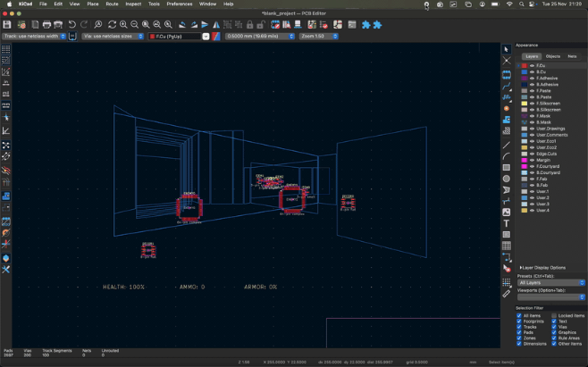Screen dimensions: 588x367
Task: Select the Draw Line tool
Action: coord(507,145)
